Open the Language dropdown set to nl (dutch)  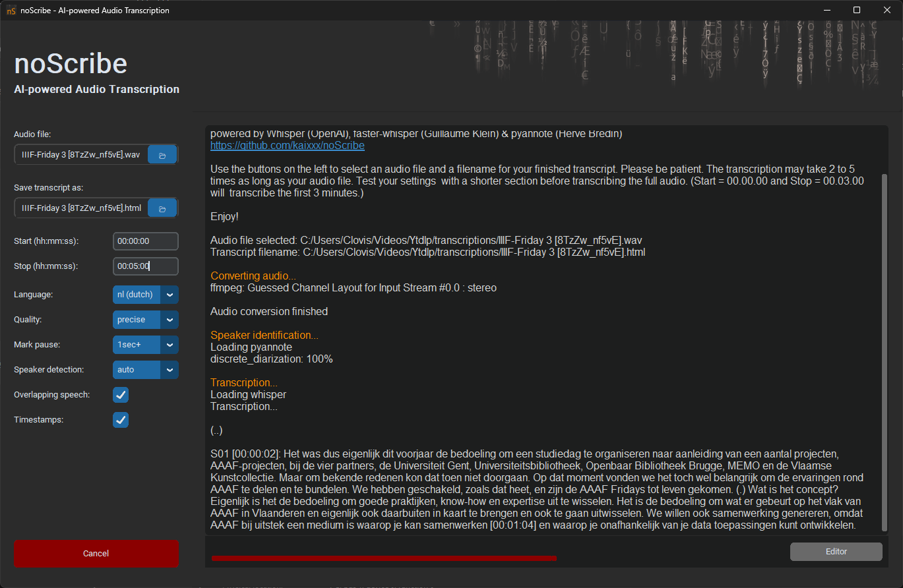click(170, 295)
